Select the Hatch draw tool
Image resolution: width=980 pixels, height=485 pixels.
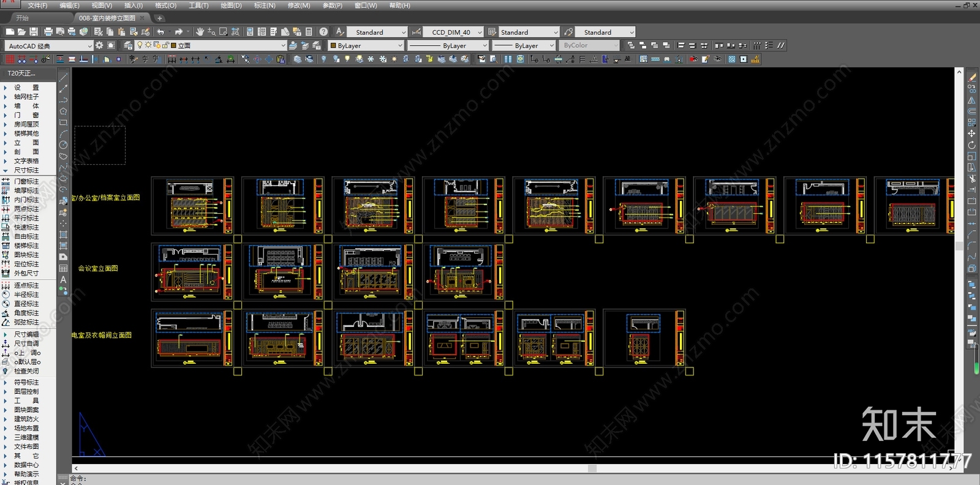point(63,235)
